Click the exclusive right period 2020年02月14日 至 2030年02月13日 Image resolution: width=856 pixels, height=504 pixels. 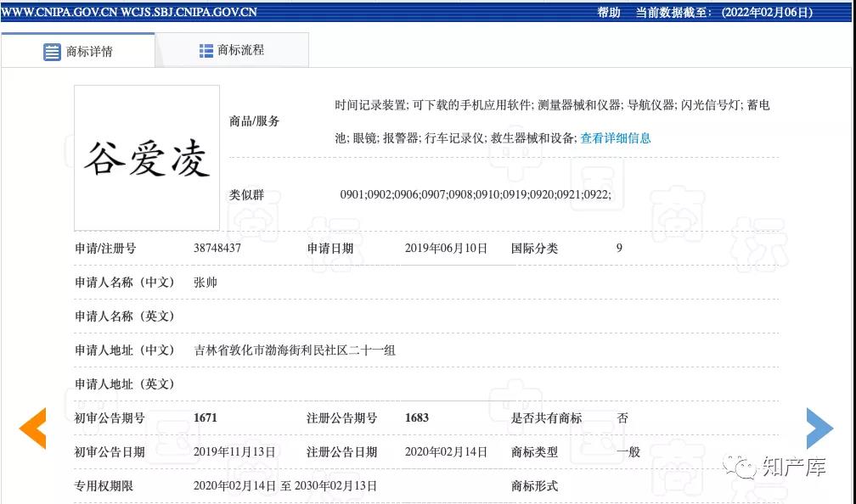point(285,485)
